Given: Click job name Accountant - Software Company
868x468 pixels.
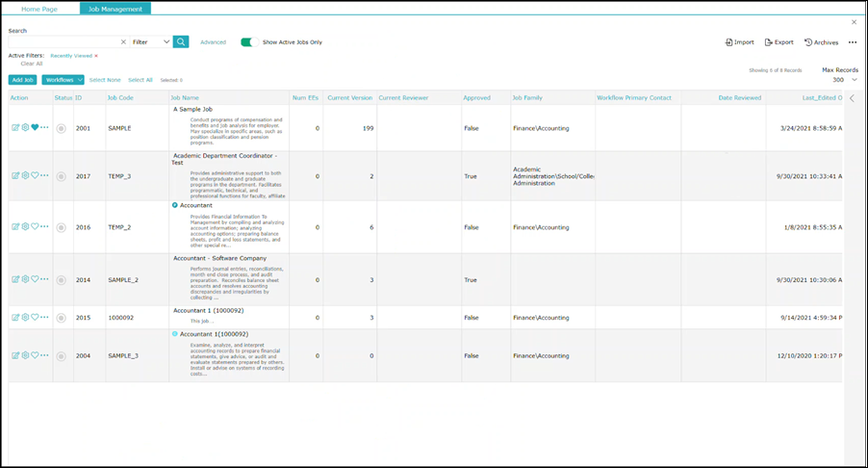Looking at the screenshot, I should (x=219, y=258).
